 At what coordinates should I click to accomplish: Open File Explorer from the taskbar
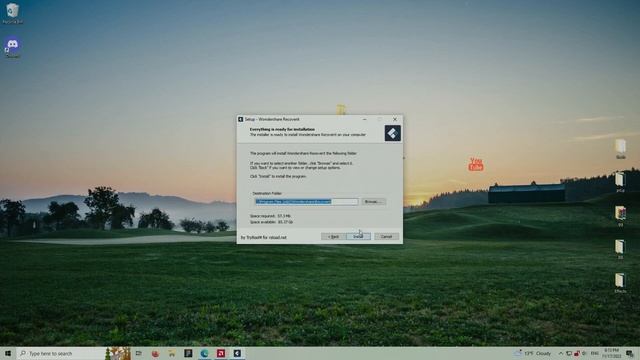click(x=171, y=353)
